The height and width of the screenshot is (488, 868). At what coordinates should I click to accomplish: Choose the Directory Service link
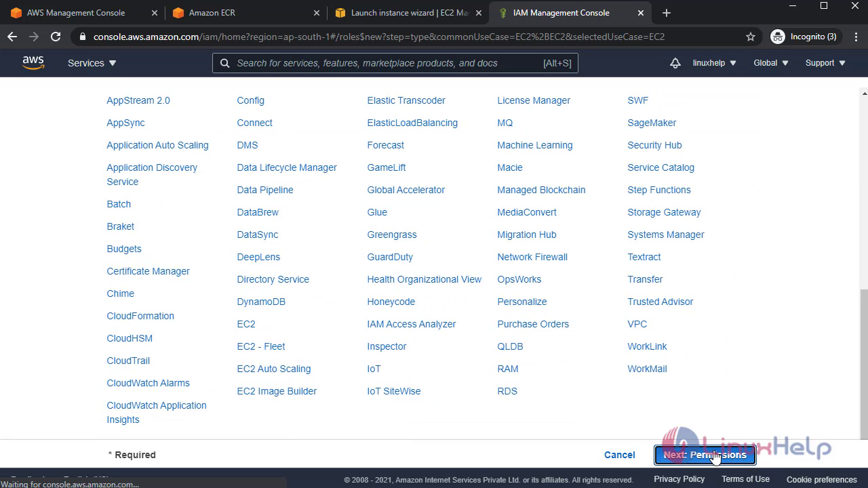tap(273, 279)
